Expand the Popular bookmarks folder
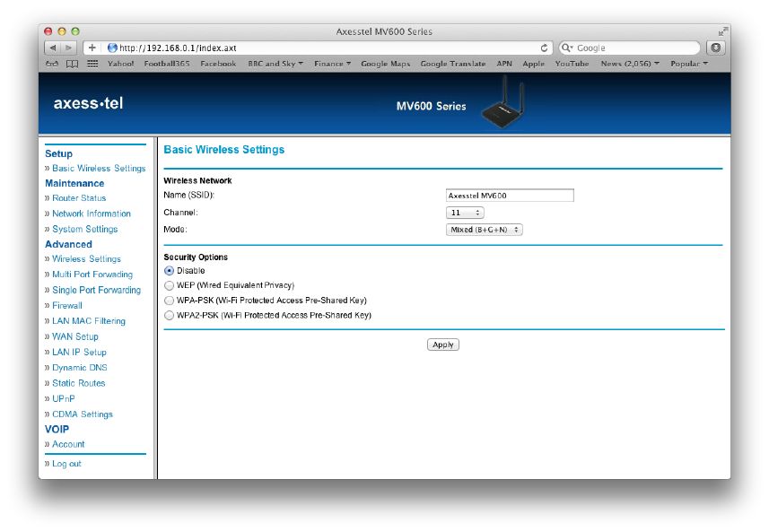Viewport: 769px width, 532px height. click(689, 64)
